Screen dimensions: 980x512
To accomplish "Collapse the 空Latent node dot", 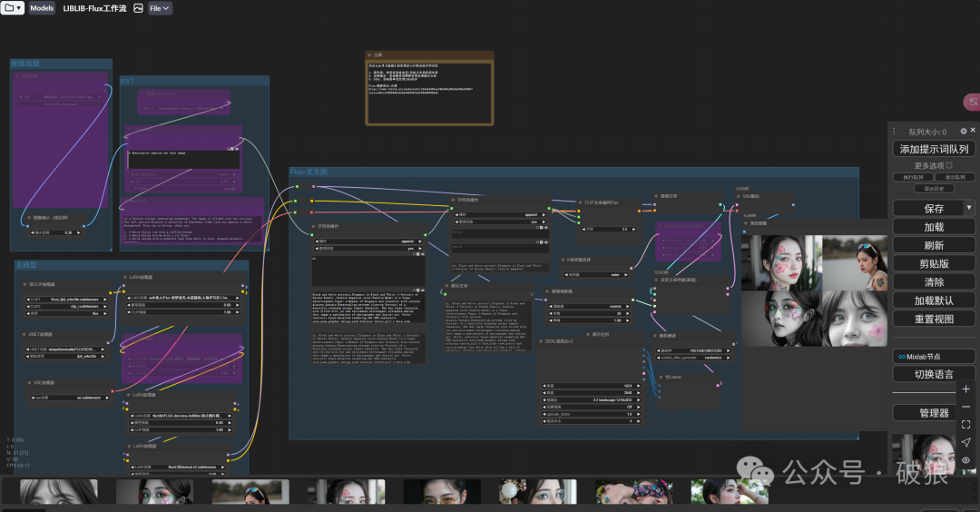I will 661,377.
